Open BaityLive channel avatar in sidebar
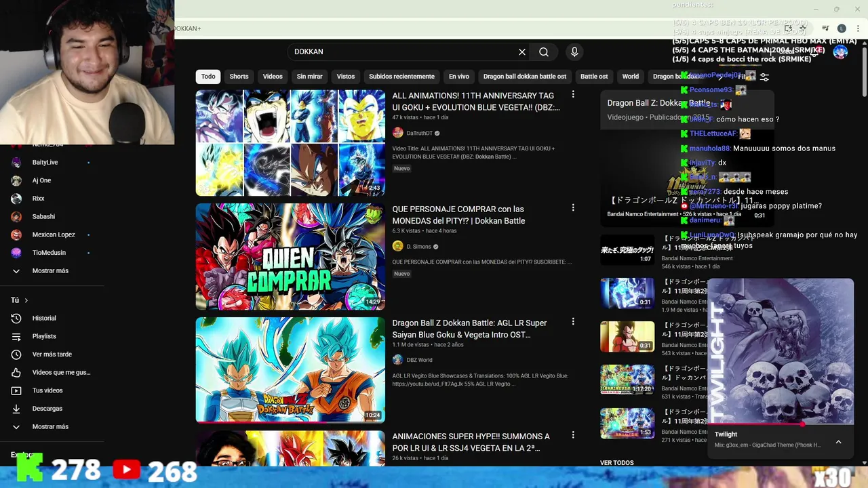 click(16, 162)
